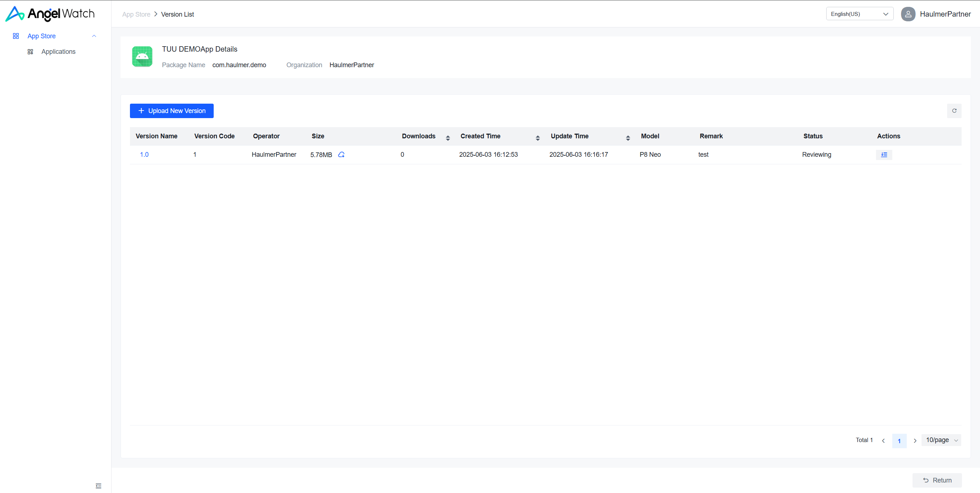Collapse the sidebar using the bottom menu icon
The image size is (980, 493).
pyautogui.click(x=99, y=485)
